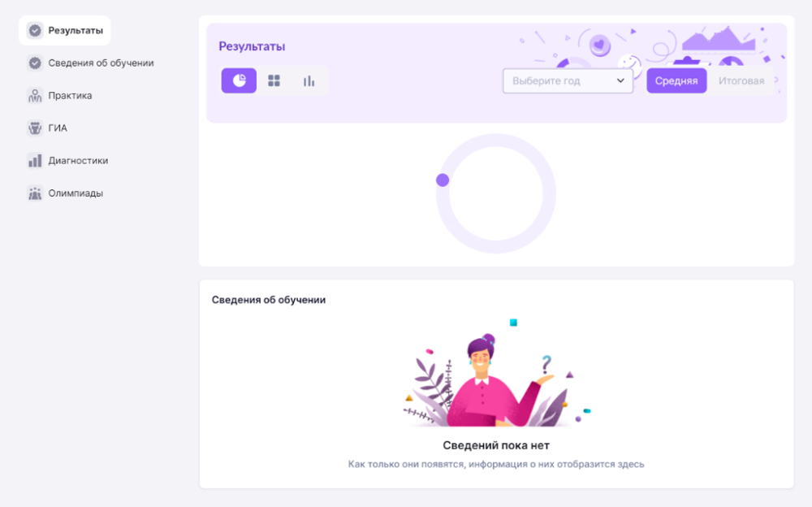Click the Сведения об обучении card heading

pyautogui.click(x=268, y=300)
